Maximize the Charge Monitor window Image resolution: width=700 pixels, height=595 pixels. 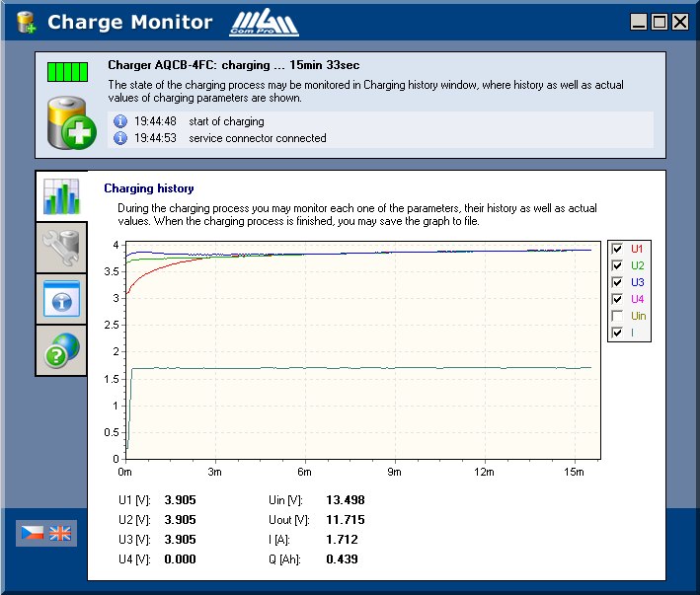(660, 22)
